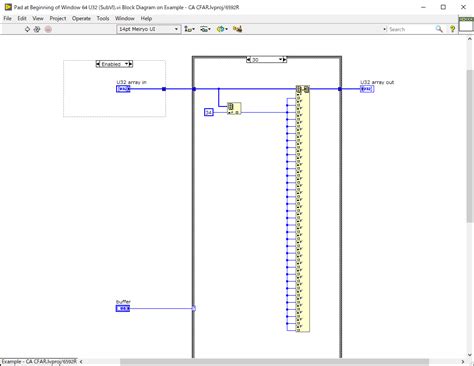
Task: Click the Run arrow button
Action: pos(27,29)
